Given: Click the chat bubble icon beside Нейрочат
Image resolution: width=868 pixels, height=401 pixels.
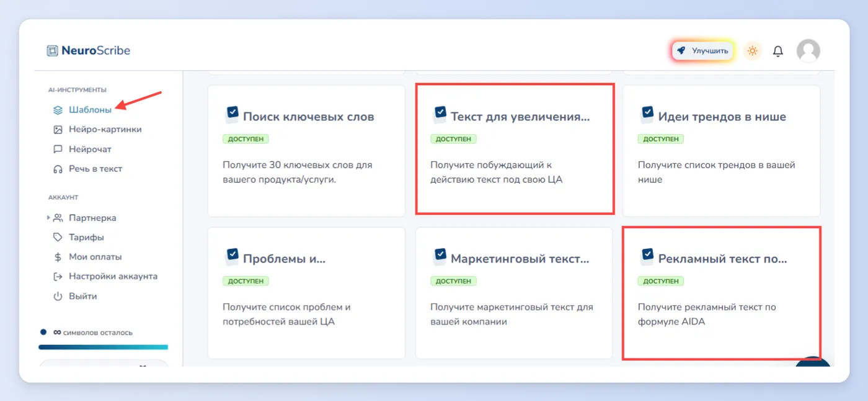Looking at the screenshot, I should pos(58,150).
